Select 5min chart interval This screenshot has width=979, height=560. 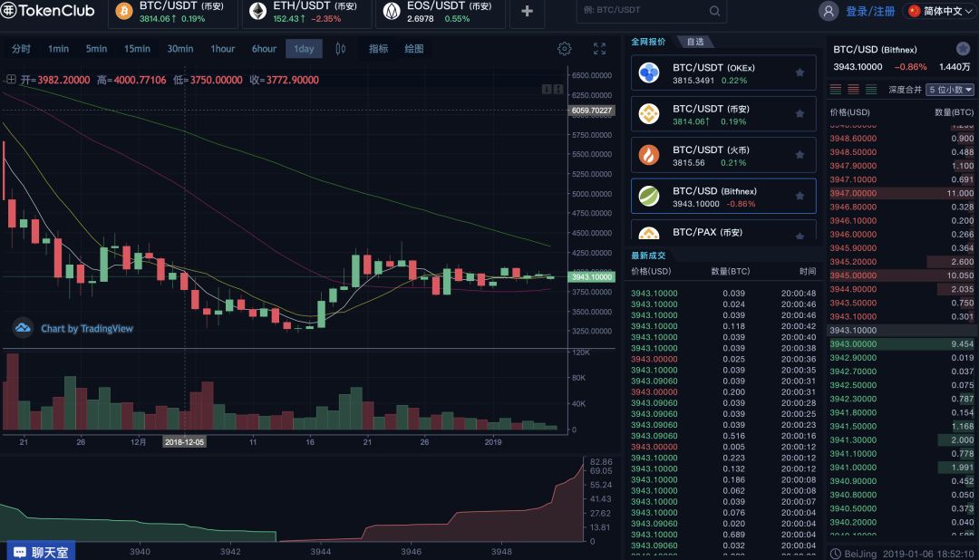(96, 49)
